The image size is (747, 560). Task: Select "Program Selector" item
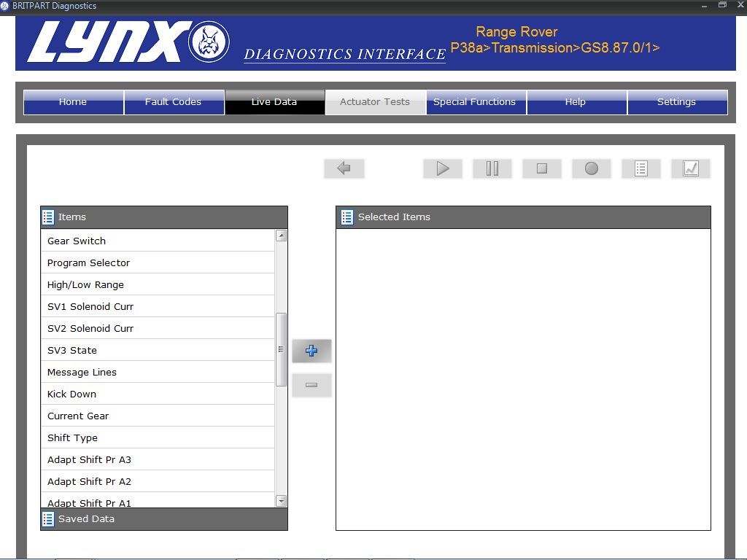click(158, 262)
